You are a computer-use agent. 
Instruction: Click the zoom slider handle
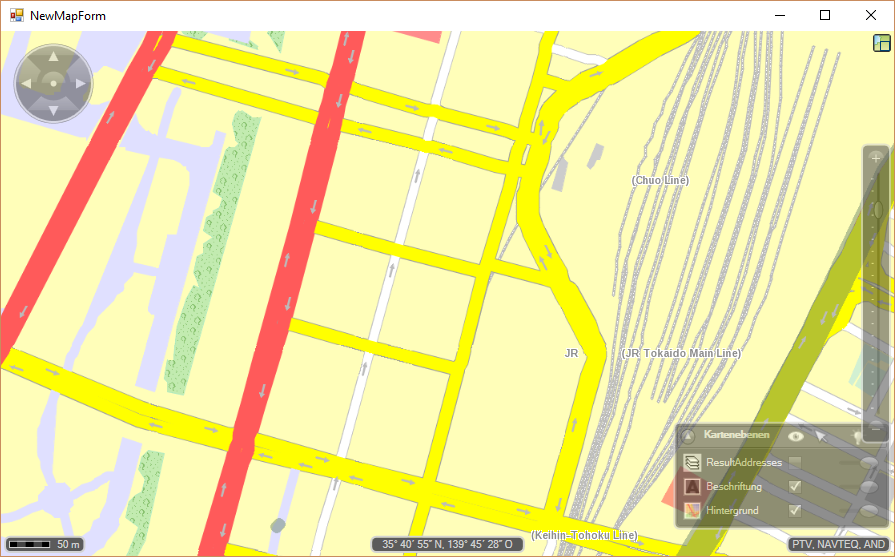(877, 209)
